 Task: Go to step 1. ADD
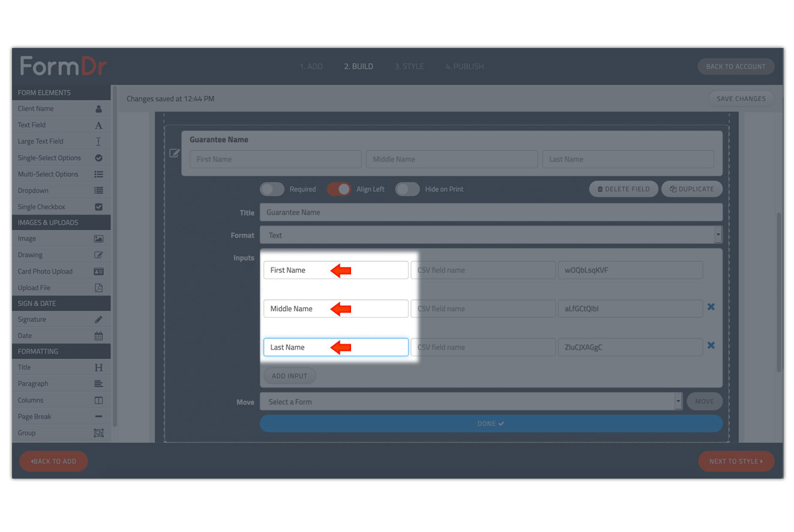click(x=311, y=67)
